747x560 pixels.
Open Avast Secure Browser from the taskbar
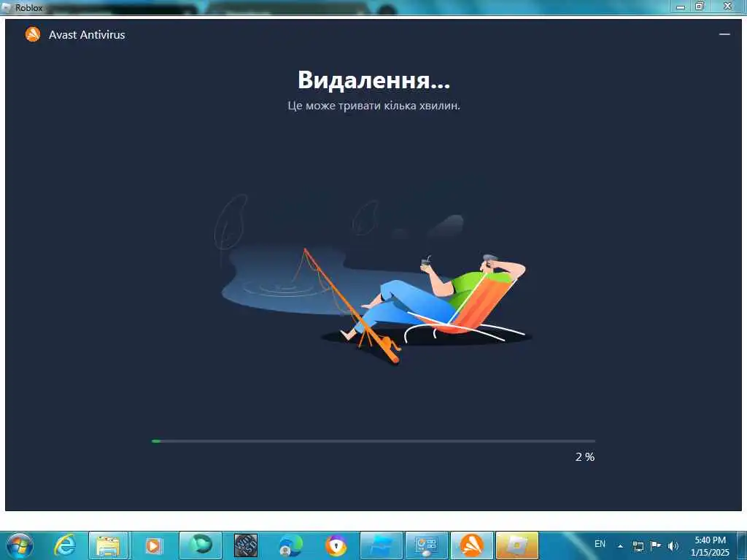(x=336, y=545)
